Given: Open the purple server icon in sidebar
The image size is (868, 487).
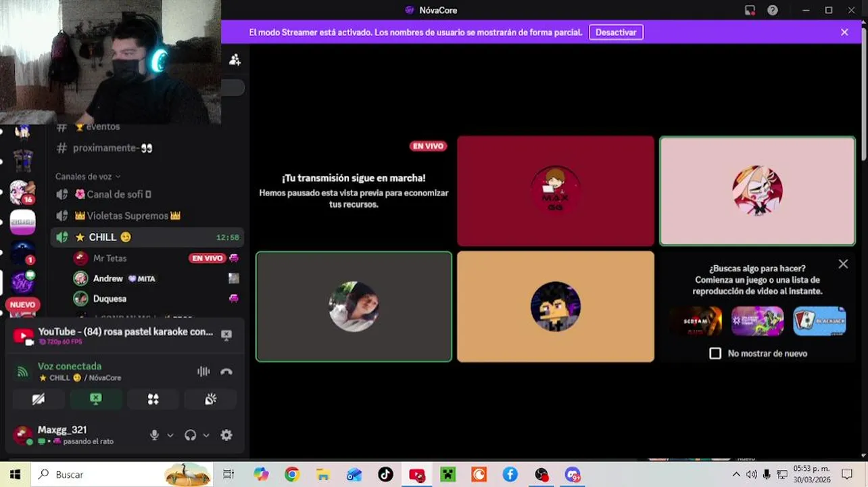Looking at the screenshot, I should [22, 281].
